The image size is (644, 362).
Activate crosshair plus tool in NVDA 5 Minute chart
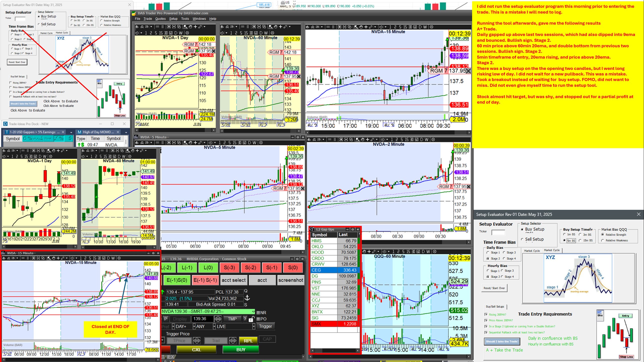(195, 143)
